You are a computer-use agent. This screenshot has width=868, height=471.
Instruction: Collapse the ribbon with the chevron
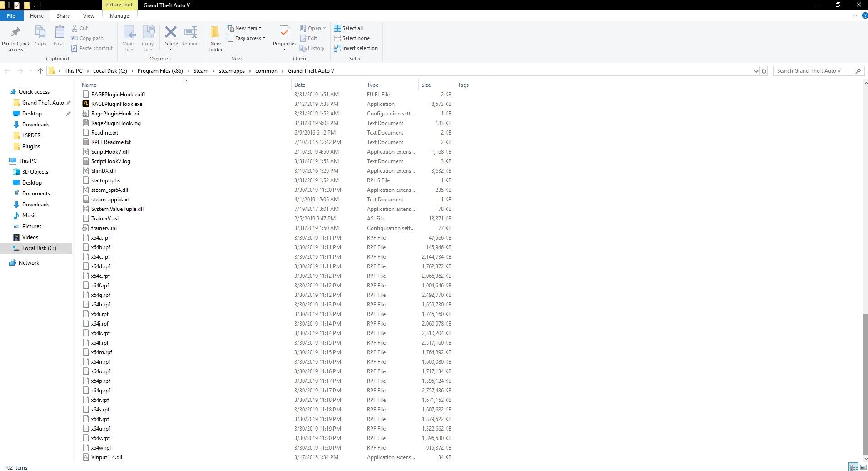pos(855,15)
